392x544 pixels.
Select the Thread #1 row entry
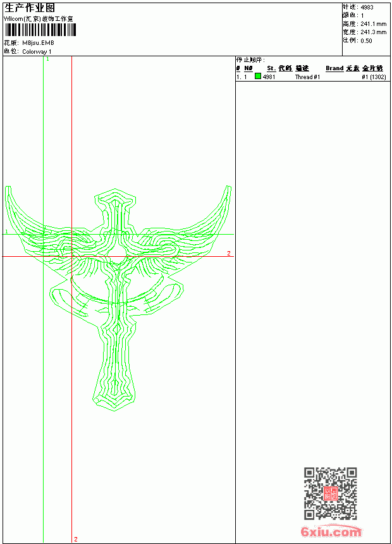(307, 77)
